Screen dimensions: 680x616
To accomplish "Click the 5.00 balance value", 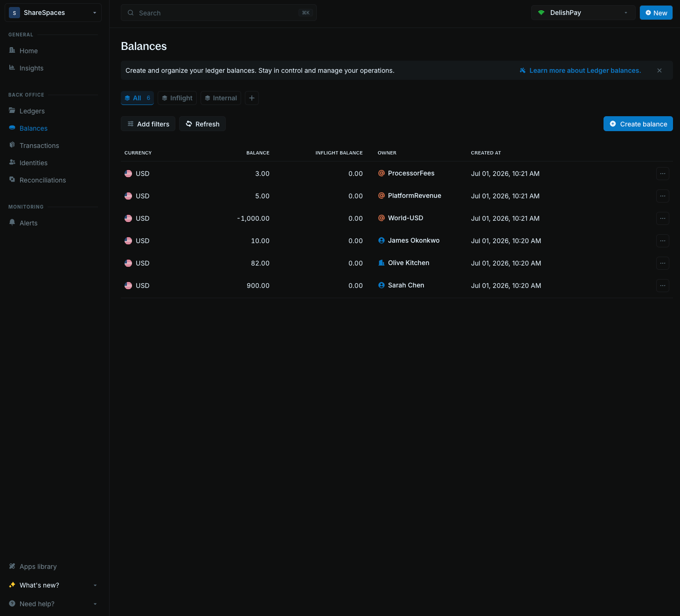I will coord(262,196).
